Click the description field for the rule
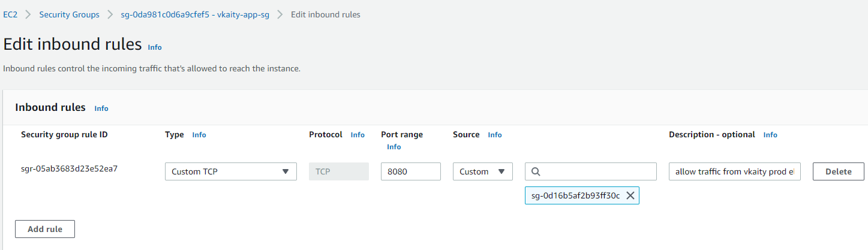 pos(735,171)
